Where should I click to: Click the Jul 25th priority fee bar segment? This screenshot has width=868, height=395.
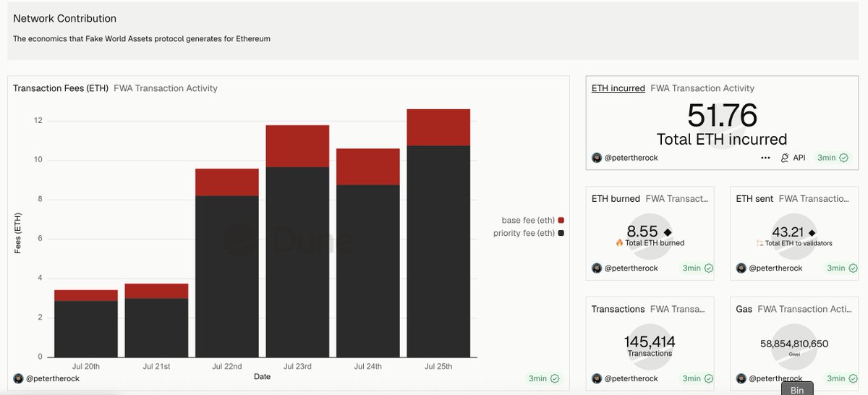tap(438, 251)
